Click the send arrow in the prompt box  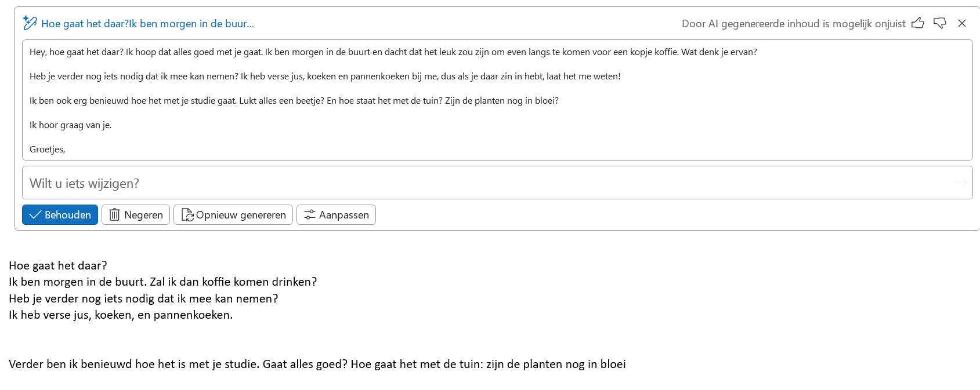point(961,183)
